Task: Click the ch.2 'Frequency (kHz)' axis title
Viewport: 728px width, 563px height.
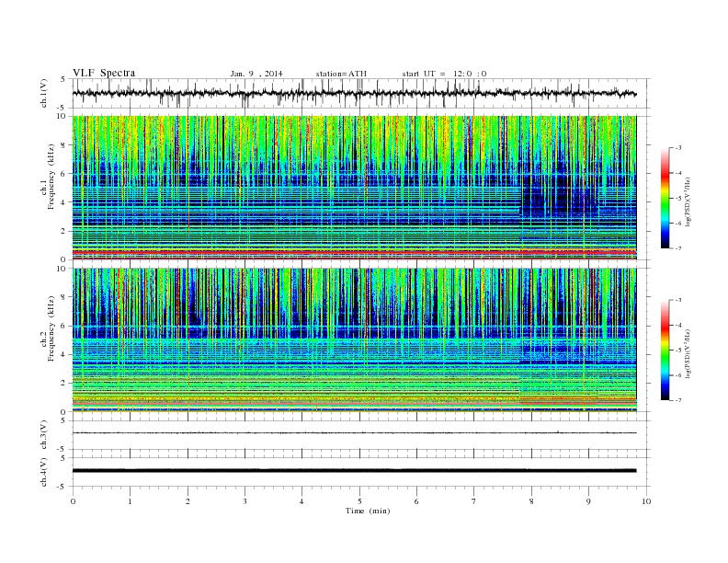Action: pyautogui.click(x=51, y=328)
